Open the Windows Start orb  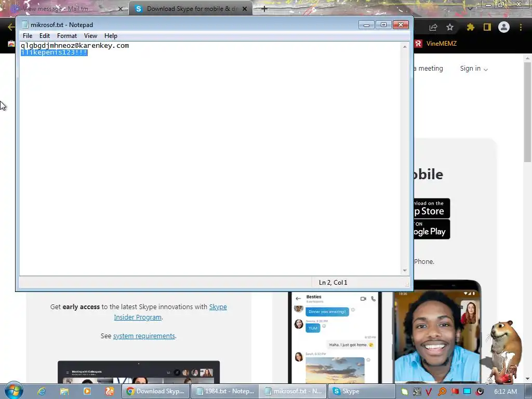14,391
